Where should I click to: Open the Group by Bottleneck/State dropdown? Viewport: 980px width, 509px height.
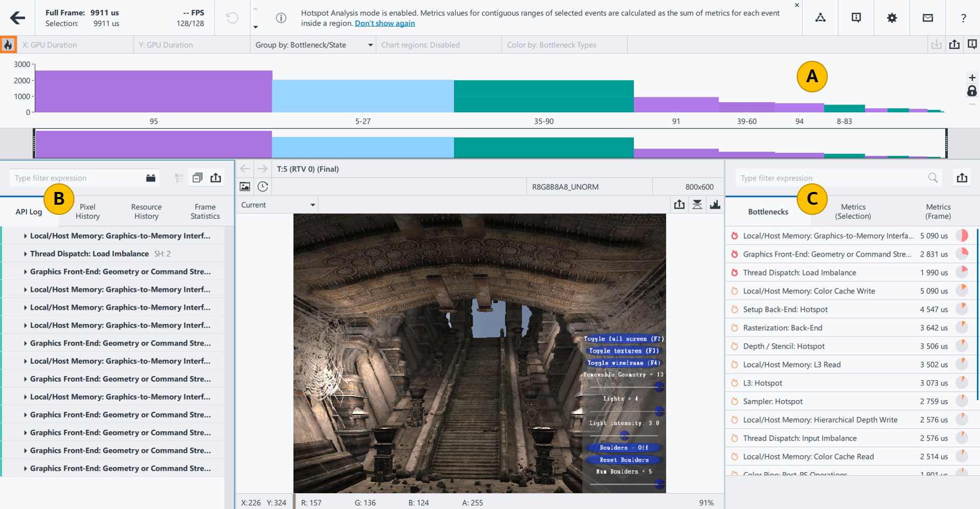(x=313, y=45)
